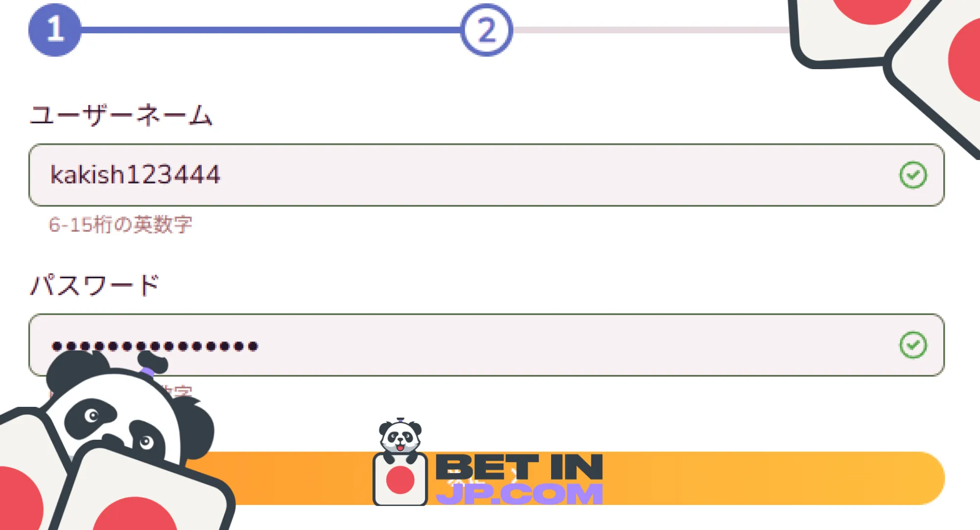Click the green checkmark icon on username field

pos(913,174)
